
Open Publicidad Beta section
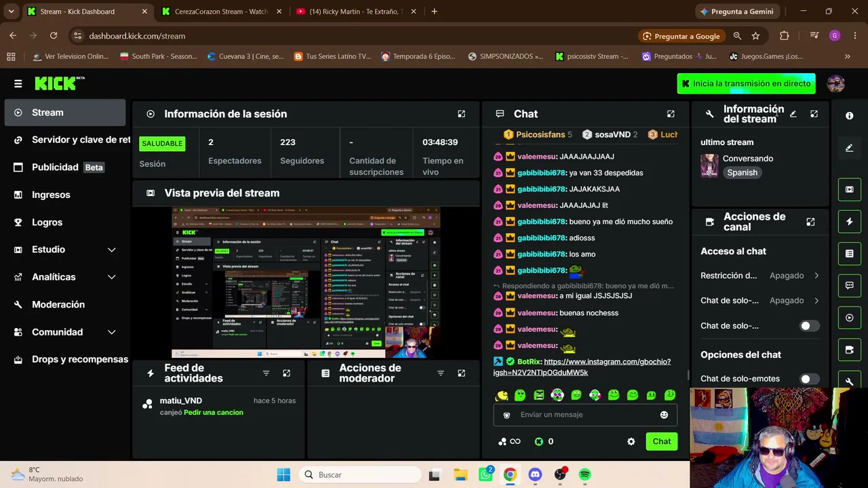pos(65,167)
